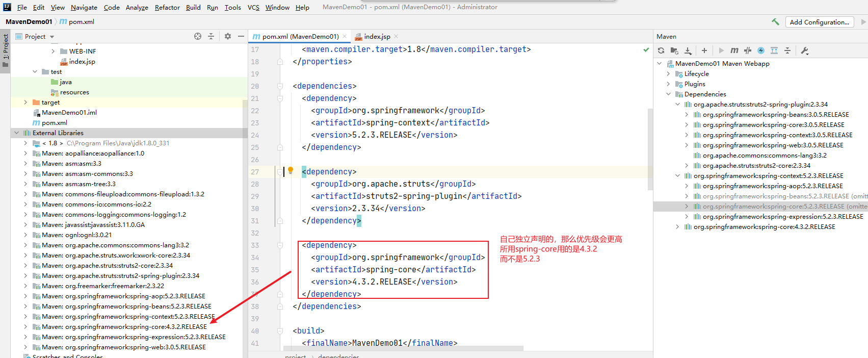The image size is (868, 358).
Task: Click Add Configuration button
Action: coord(820,22)
